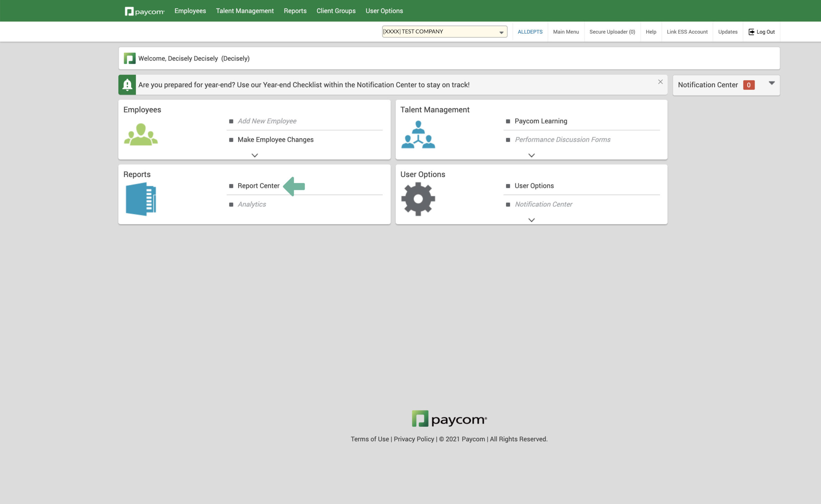Click the ALLDEPTS link
Image resolution: width=821 pixels, height=504 pixels.
(530, 32)
